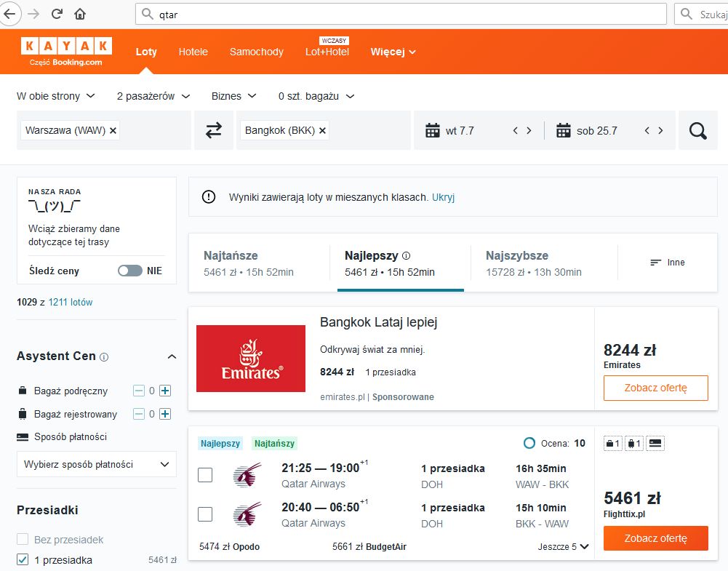Increase Bagaż podręczny count

[165, 391]
